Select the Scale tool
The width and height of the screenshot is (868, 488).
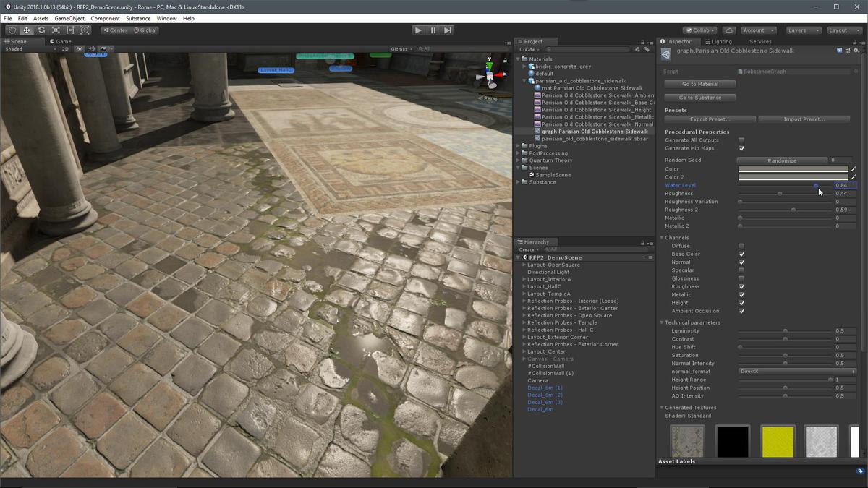click(x=56, y=30)
